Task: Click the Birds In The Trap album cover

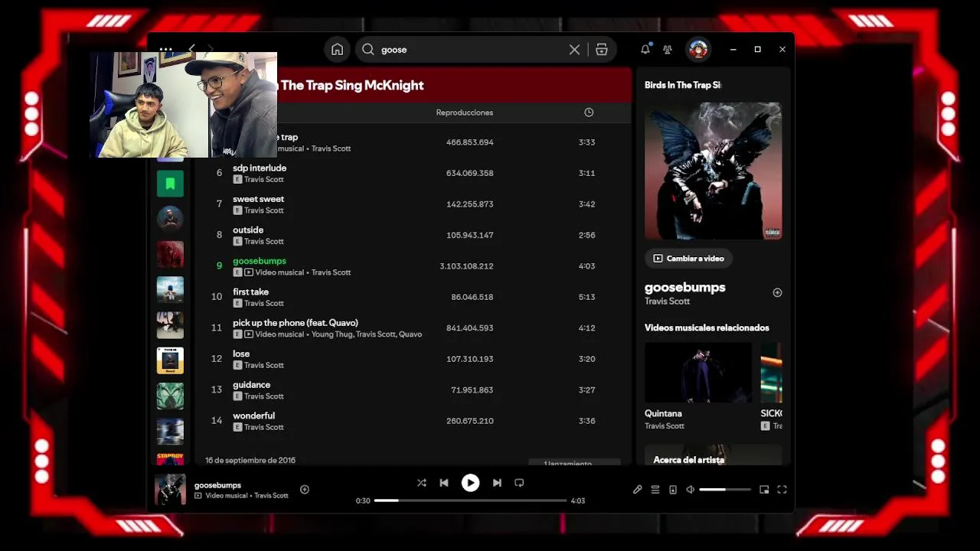Action: [x=713, y=171]
